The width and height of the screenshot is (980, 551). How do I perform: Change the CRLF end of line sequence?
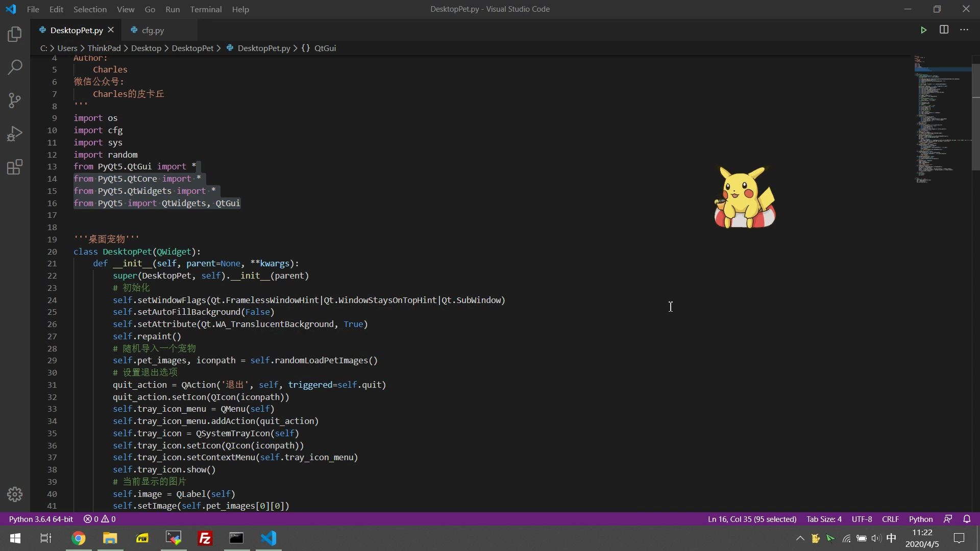pos(890,519)
